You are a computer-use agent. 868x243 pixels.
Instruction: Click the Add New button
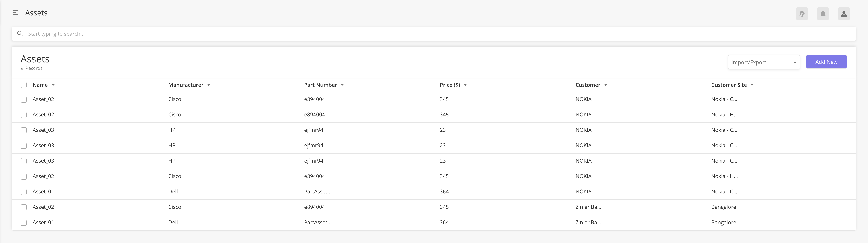click(826, 62)
